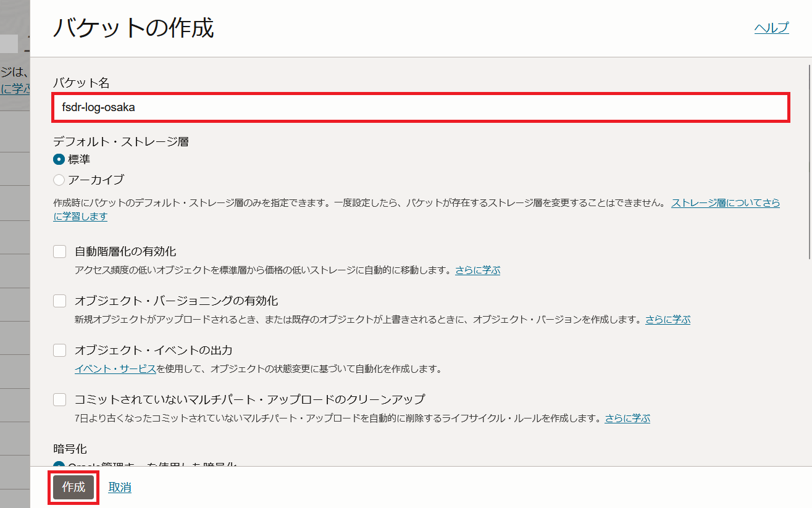Open the ヘルプ link at top right
The image size is (812, 508).
tap(771, 27)
